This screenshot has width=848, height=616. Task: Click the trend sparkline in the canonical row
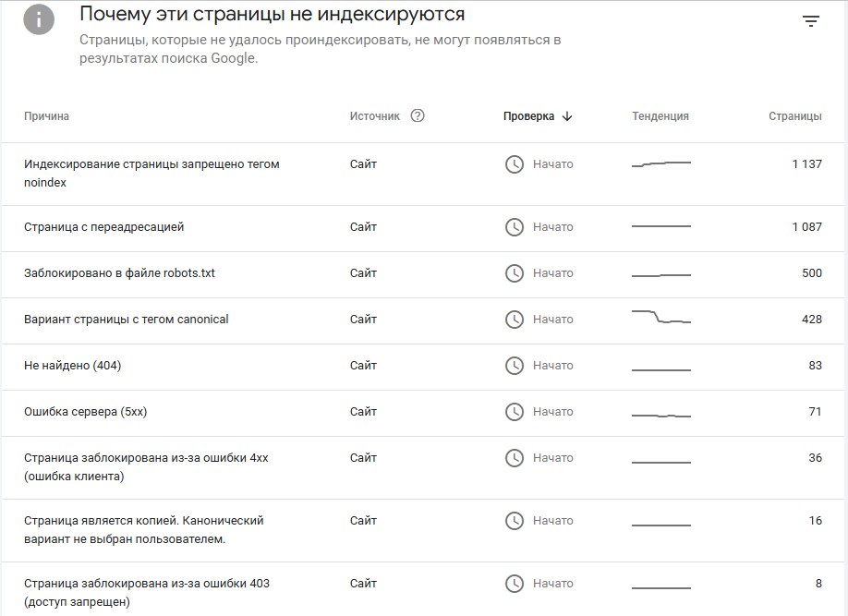click(660, 317)
